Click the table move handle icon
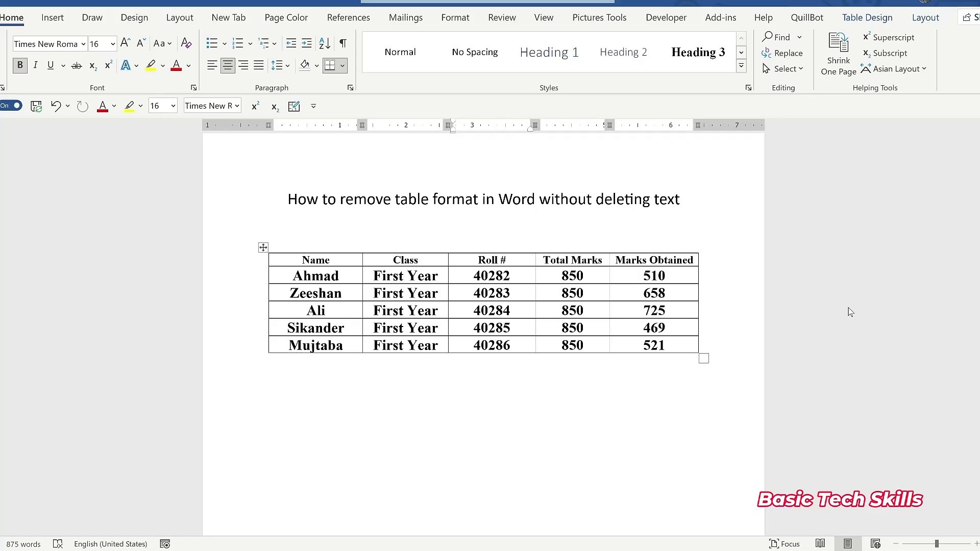 click(x=263, y=247)
